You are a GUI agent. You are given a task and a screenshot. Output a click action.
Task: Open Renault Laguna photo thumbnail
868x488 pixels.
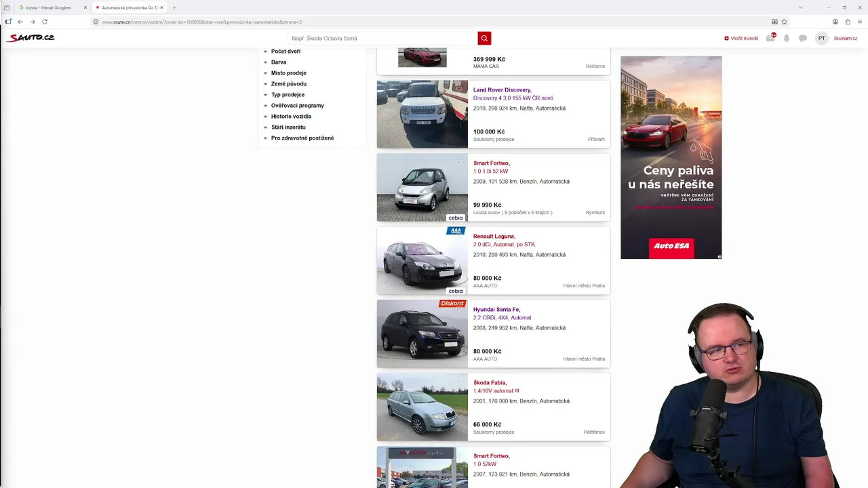422,260
